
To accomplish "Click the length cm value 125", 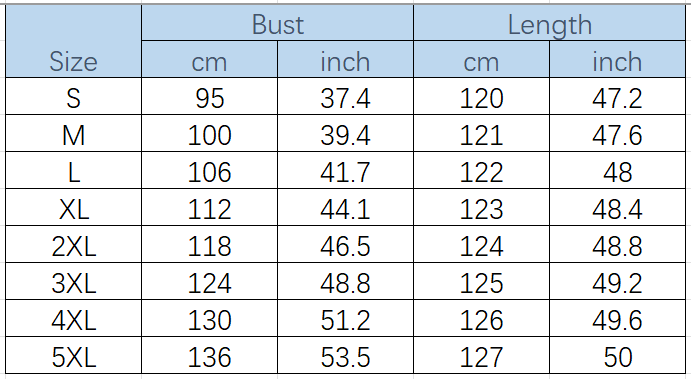I will (481, 282).
